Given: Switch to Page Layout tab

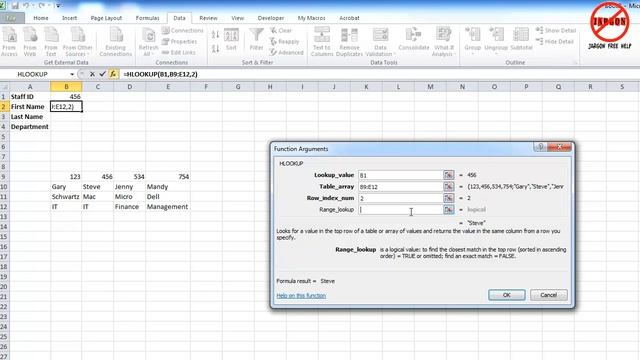Looking at the screenshot, I should (106, 18).
